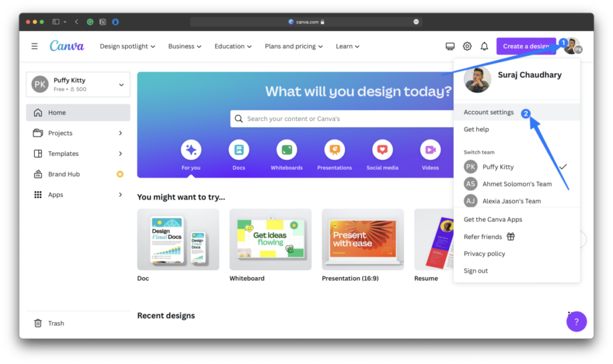Expand the Projects sidebar chevron
This screenshot has height=364, width=613.
tap(120, 133)
